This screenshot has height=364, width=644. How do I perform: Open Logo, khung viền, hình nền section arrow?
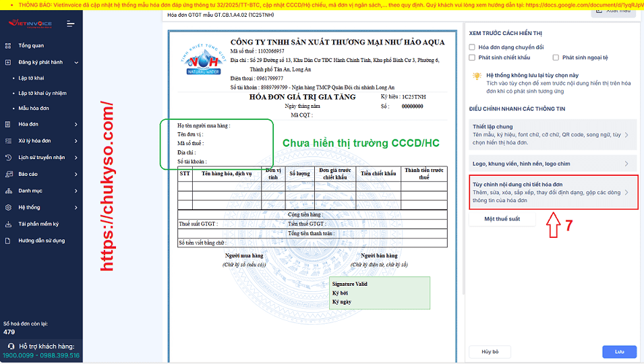pos(626,163)
